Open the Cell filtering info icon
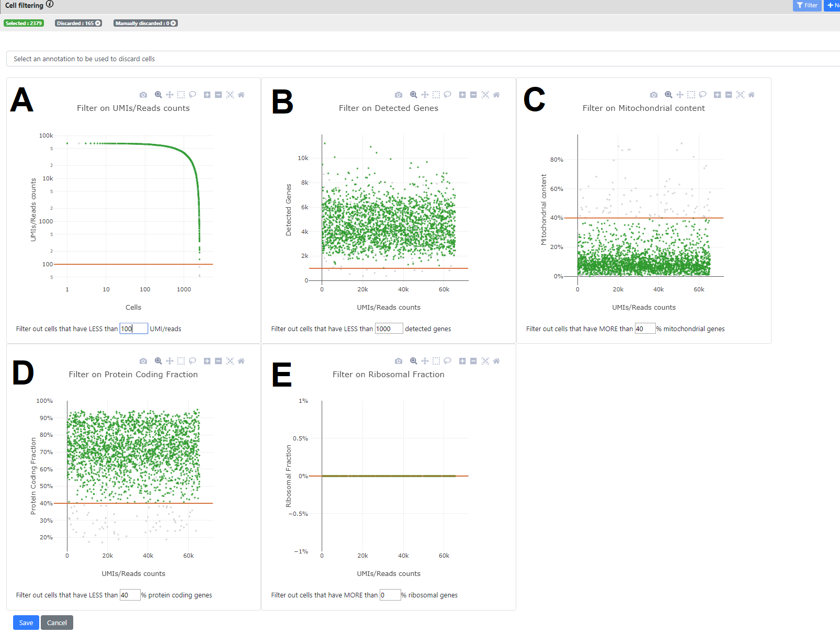This screenshot has width=840, height=633. 50,4
